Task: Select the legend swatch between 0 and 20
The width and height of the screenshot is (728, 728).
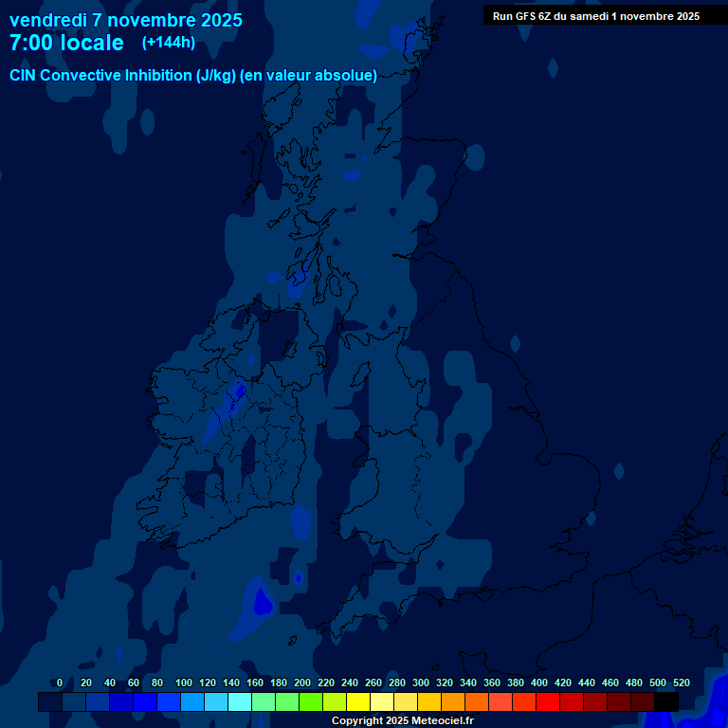Action: [74, 701]
